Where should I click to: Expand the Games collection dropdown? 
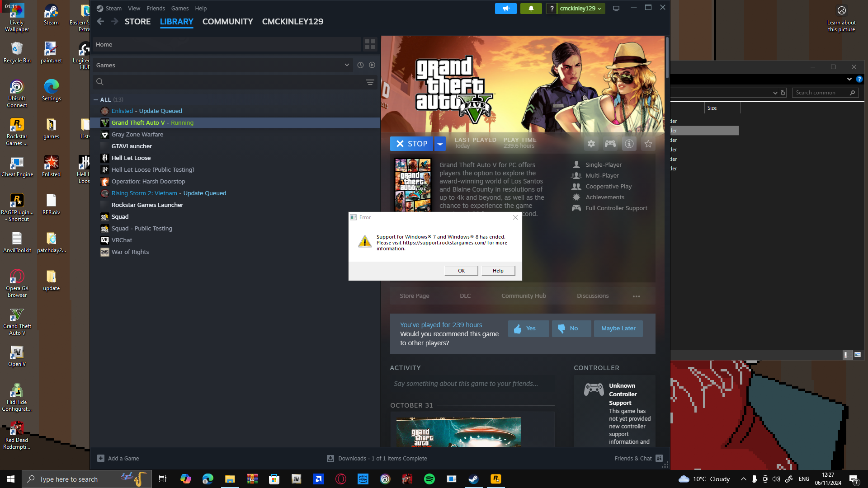347,65
